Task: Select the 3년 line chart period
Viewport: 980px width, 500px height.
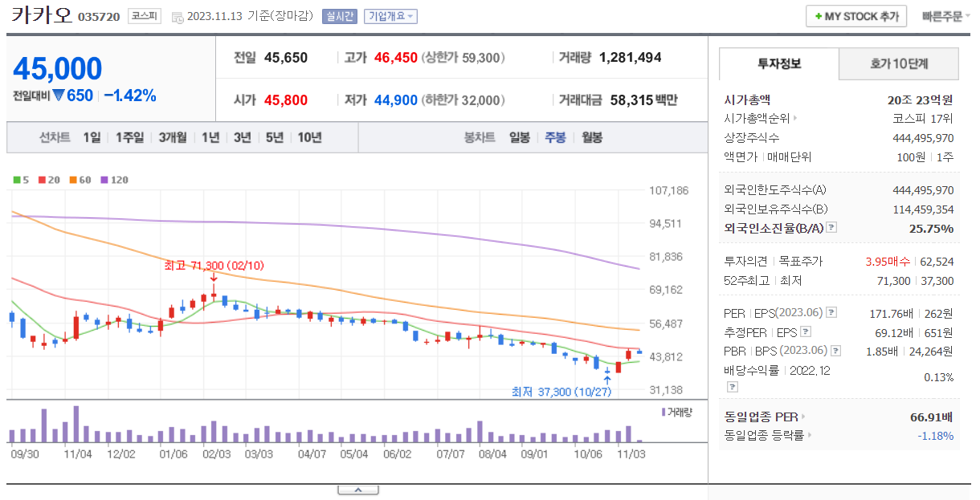Action: (243, 137)
